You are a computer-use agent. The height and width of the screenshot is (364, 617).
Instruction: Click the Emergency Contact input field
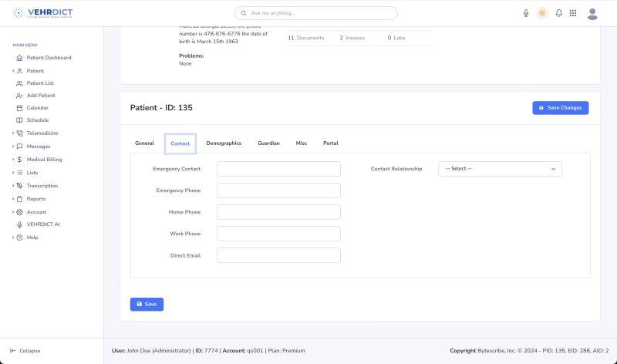(278, 169)
